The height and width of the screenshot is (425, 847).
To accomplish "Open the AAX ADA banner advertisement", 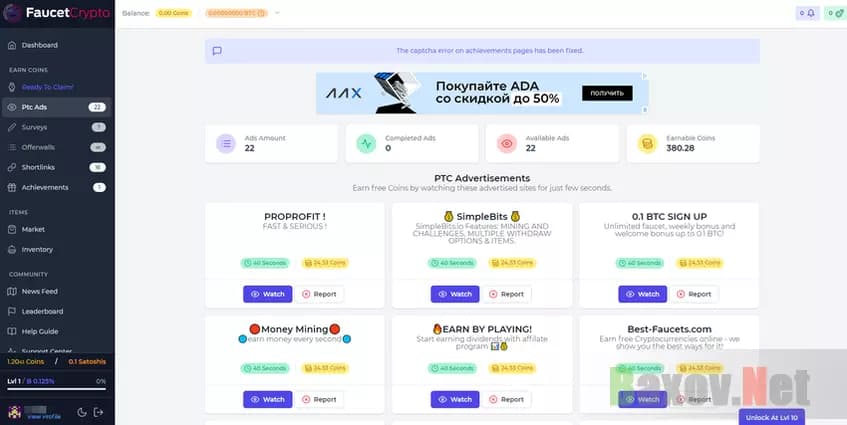I will (x=482, y=94).
